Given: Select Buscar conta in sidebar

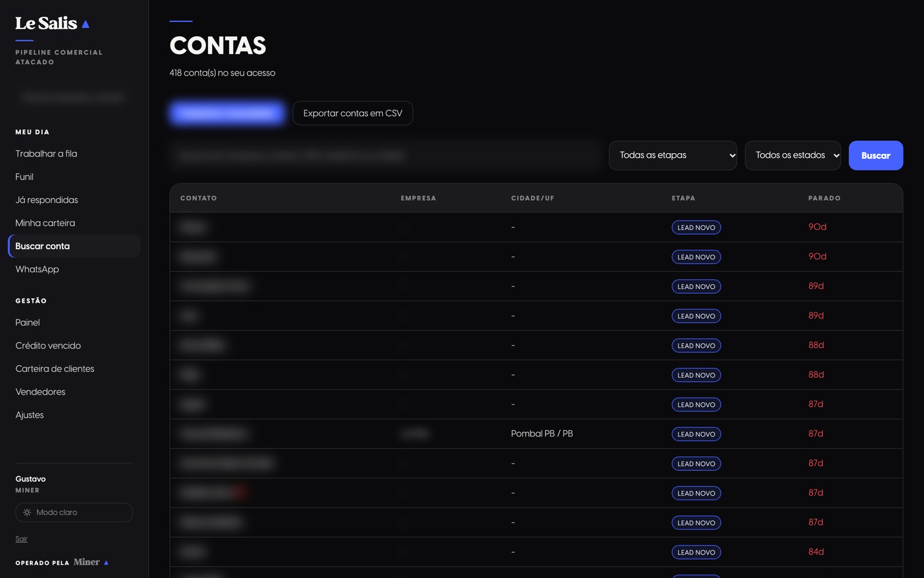Looking at the screenshot, I should click(74, 246).
